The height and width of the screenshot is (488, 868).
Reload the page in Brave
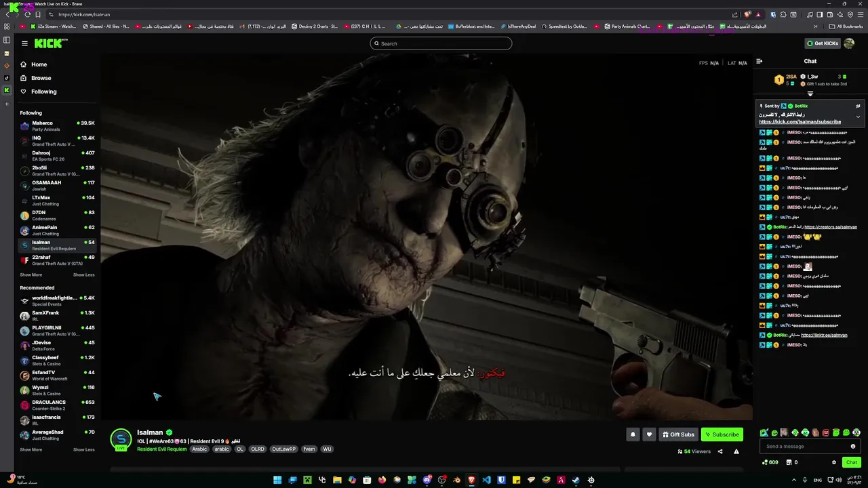(28, 14)
